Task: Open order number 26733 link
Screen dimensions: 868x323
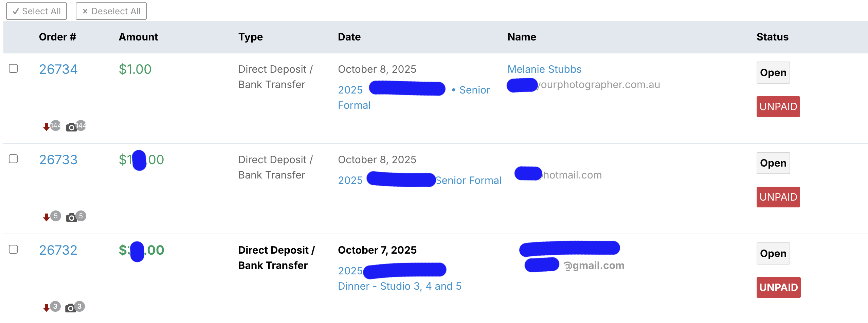Action: [58, 160]
